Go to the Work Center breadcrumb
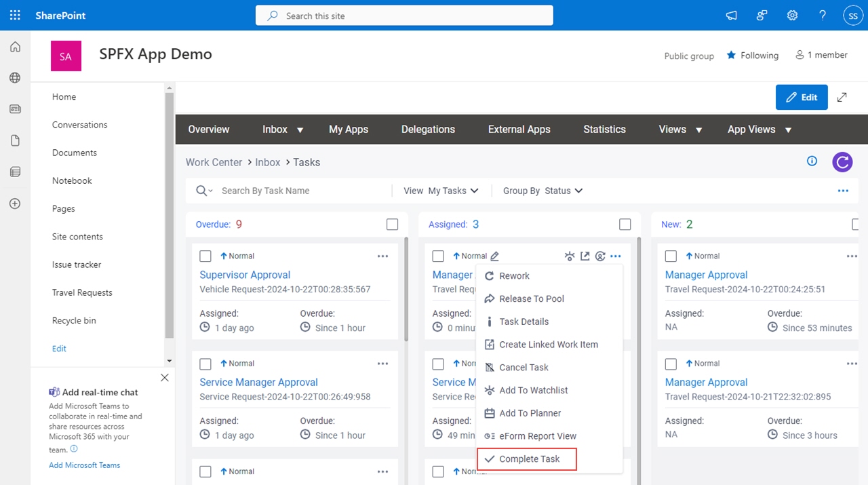 [x=214, y=162]
